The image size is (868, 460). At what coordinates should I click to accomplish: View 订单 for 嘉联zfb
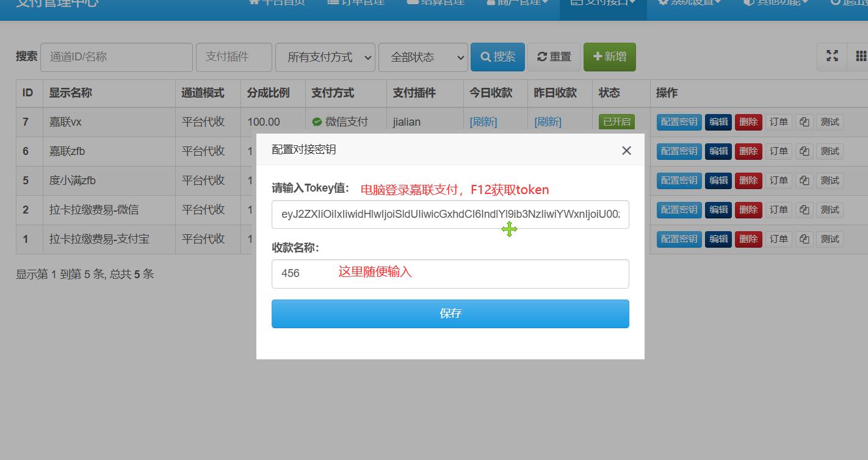pos(779,151)
